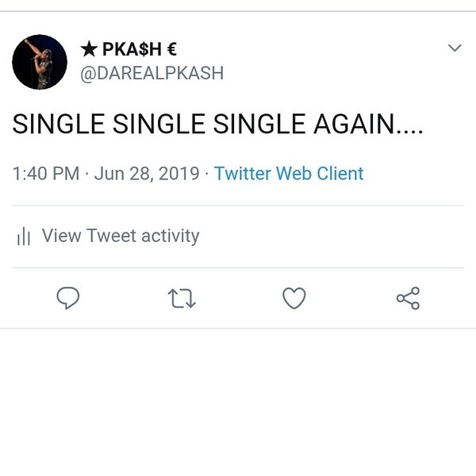The height and width of the screenshot is (476, 476).
Task: Click the reply speech bubble icon
Action: 68,298
